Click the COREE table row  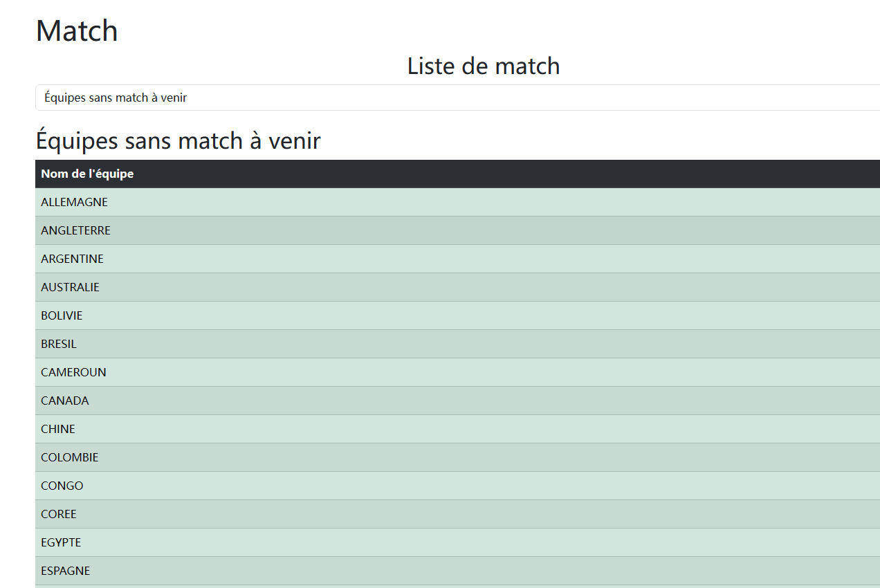coord(59,514)
